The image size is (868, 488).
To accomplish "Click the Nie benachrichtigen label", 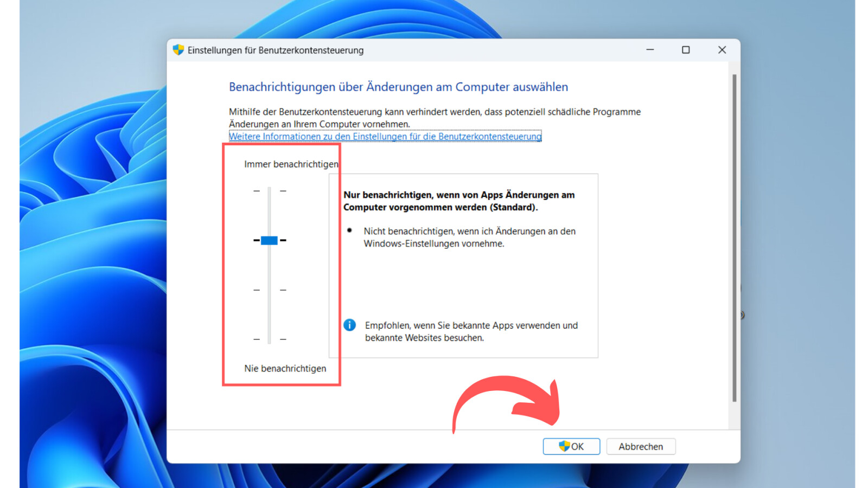I will [x=285, y=368].
